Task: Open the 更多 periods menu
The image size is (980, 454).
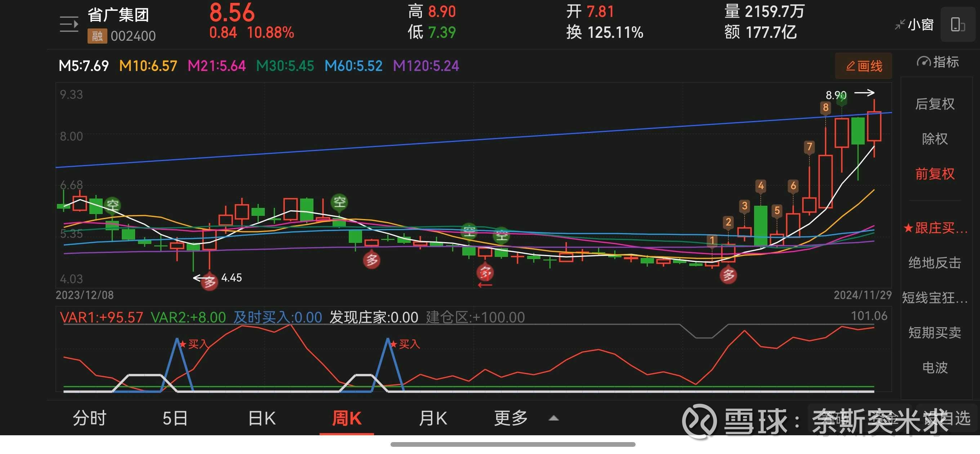Action: coord(511,418)
